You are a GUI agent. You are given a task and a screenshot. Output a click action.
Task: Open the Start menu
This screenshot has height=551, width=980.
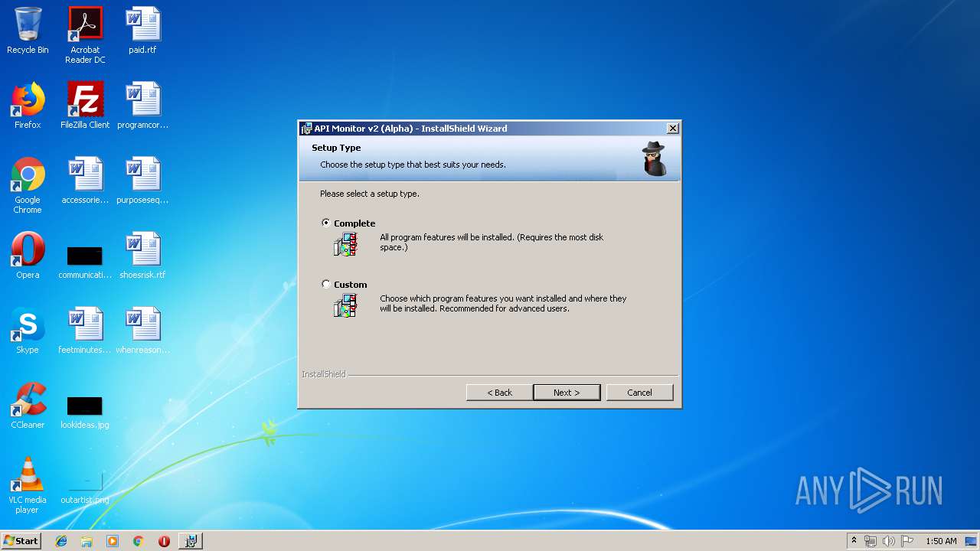pyautogui.click(x=21, y=540)
